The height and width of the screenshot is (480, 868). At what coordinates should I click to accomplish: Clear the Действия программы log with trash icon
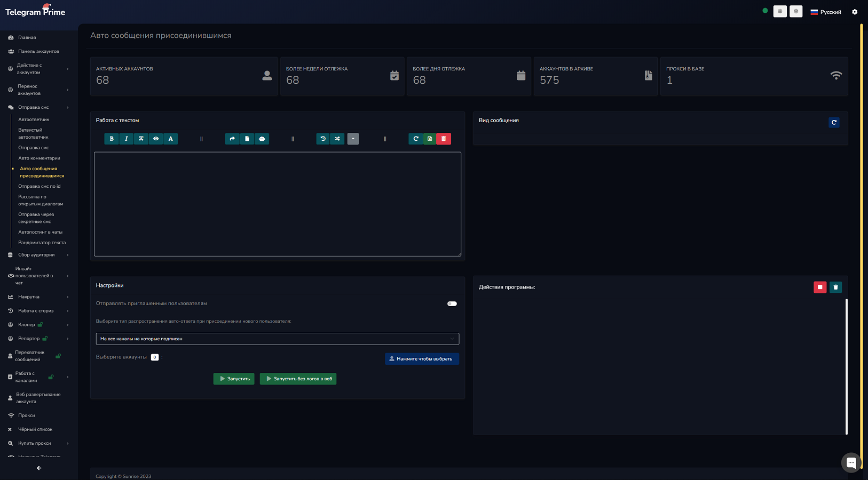click(x=835, y=287)
